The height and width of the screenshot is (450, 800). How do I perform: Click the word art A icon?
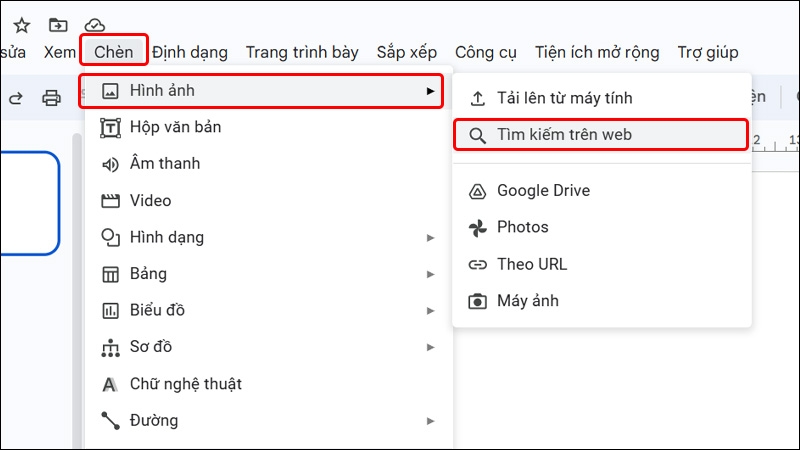coord(109,385)
